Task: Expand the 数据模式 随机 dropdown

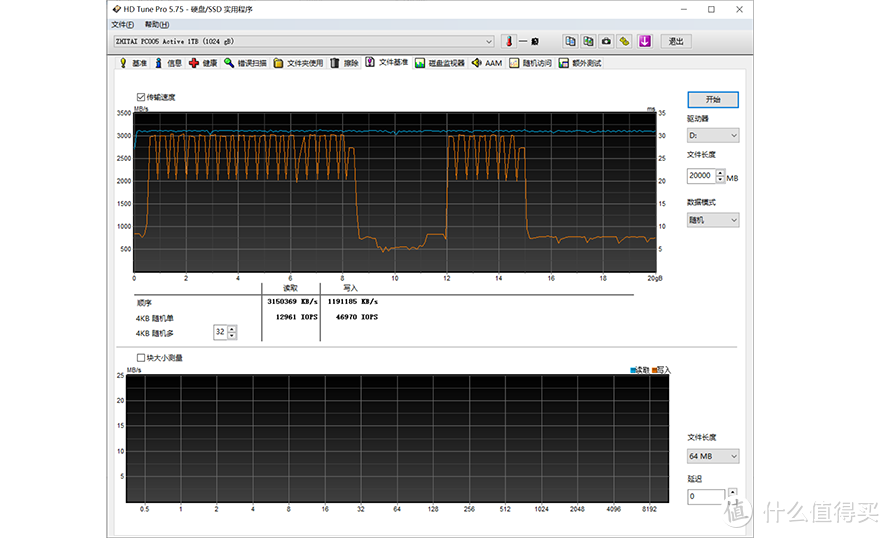Action: [x=713, y=219]
